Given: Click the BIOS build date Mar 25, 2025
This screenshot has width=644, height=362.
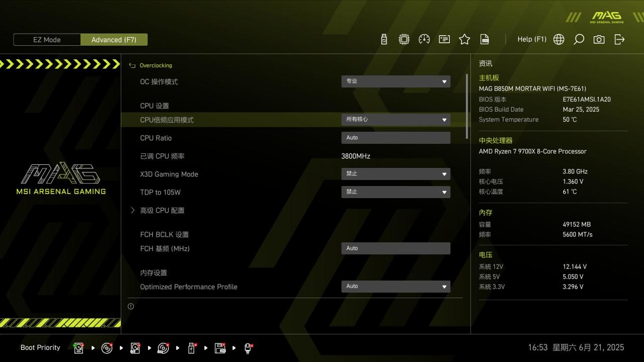Looking at the screenshot, I should [x=581, y=110].
